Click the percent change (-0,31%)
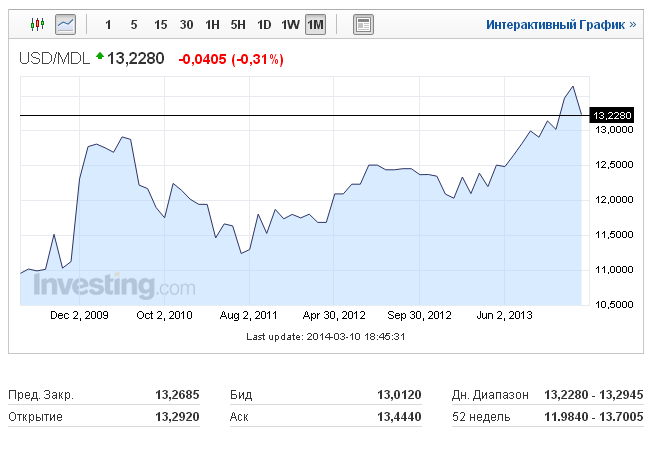 click(257, 59)
